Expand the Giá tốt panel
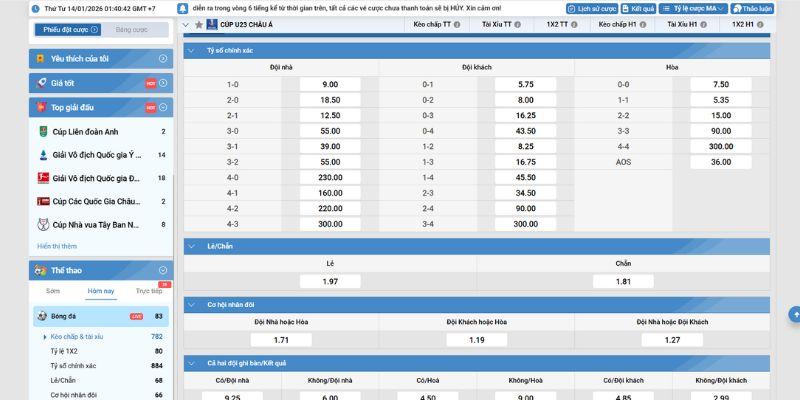Viewport: 800px width, 400px height. pos(163,83)
